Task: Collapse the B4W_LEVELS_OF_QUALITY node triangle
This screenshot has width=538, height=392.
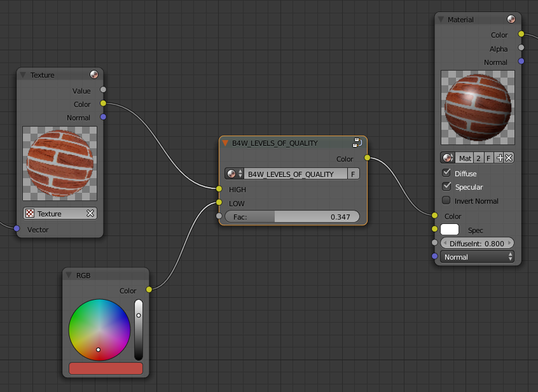Action: (225, 143)
